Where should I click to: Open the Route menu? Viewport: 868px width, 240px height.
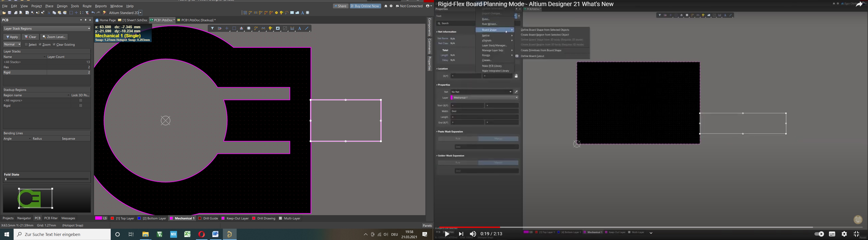pyautogui.click(x=87, y=6)
